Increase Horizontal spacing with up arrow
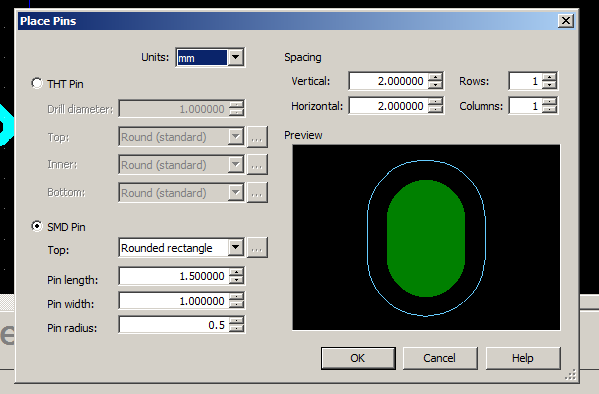Screen dimensions: 599x394 (x=435, y=102)
